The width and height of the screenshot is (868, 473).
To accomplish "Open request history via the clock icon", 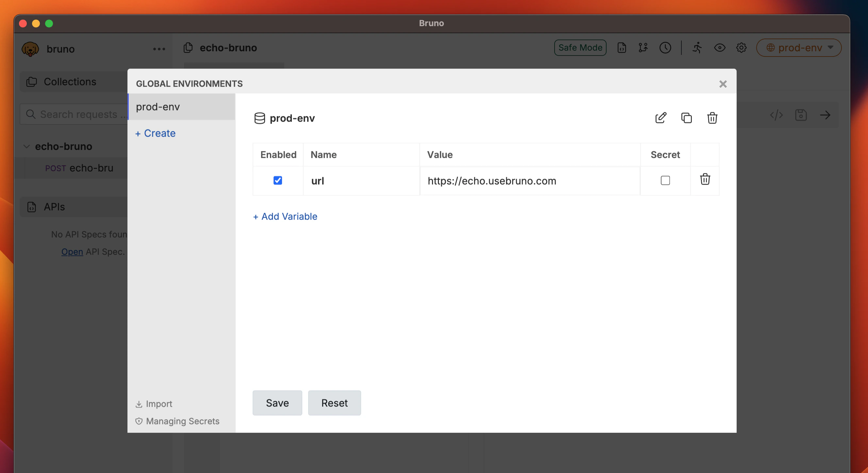I will click(665, 48).
